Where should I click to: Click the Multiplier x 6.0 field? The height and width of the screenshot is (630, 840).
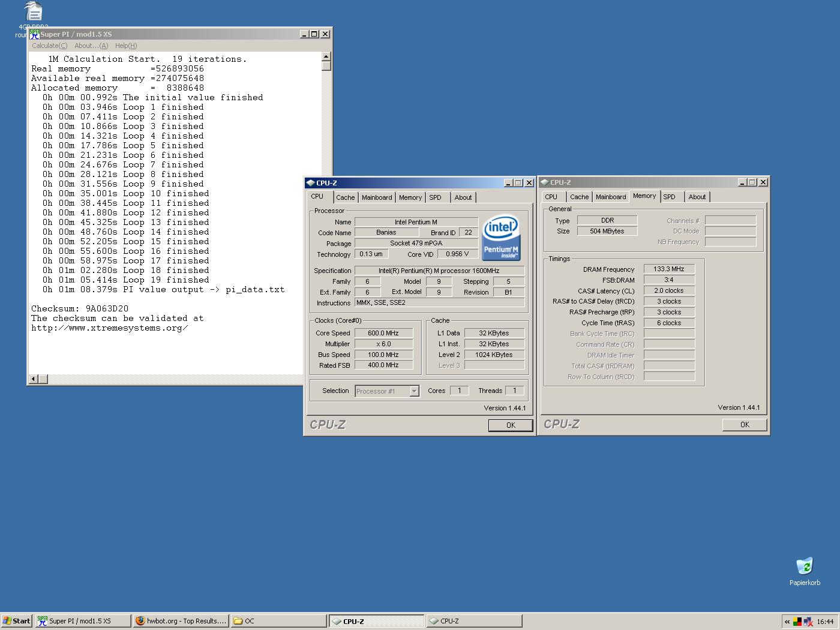click(383, 344)
